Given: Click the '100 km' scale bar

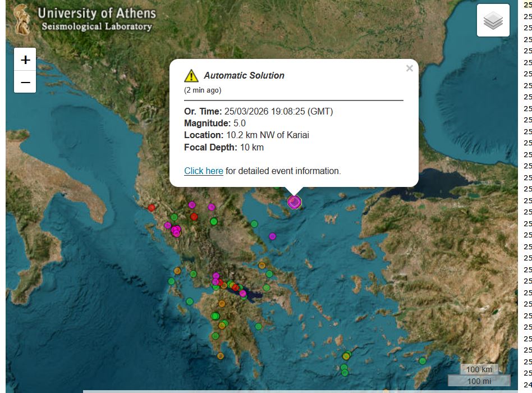Looking at the screenshot, I should [479, 369].
